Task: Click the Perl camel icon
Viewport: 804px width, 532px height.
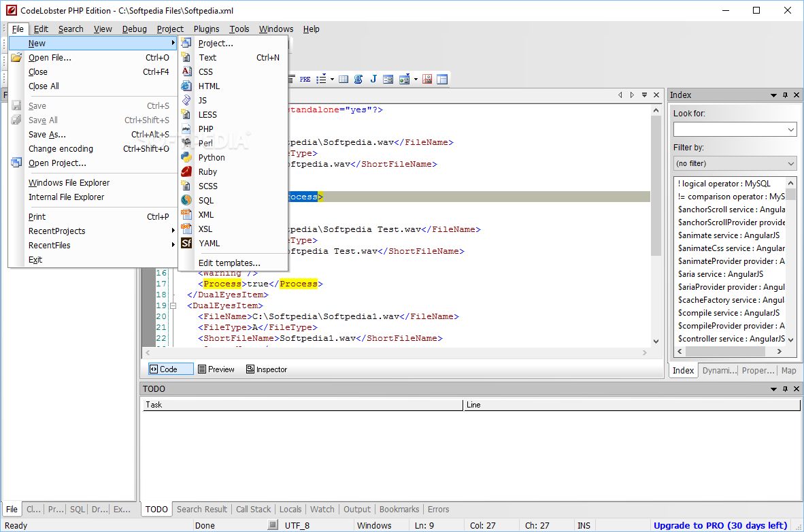Action: click(186, 143)
